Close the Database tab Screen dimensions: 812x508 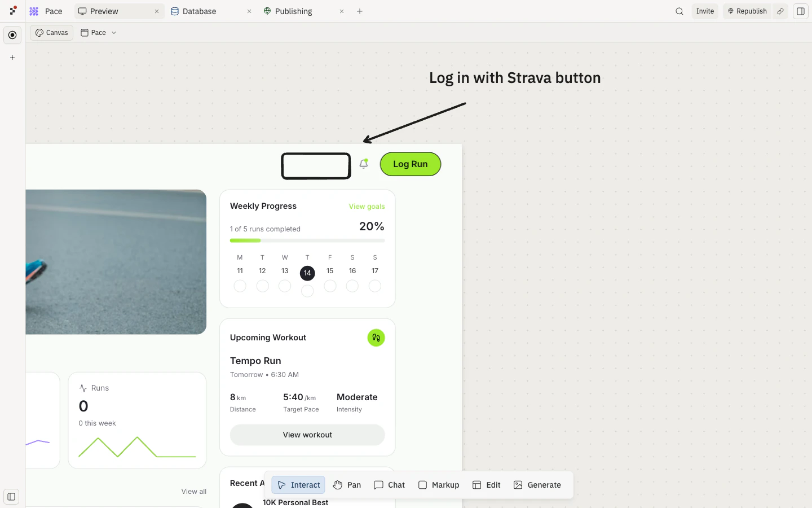pos(249,11)
